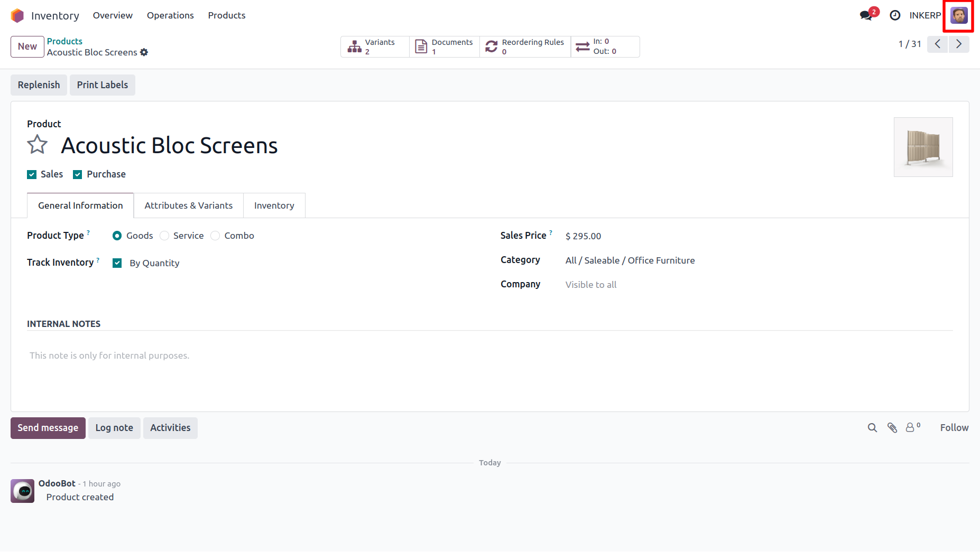
Task: Click Log note button
Action: point(114,428)
